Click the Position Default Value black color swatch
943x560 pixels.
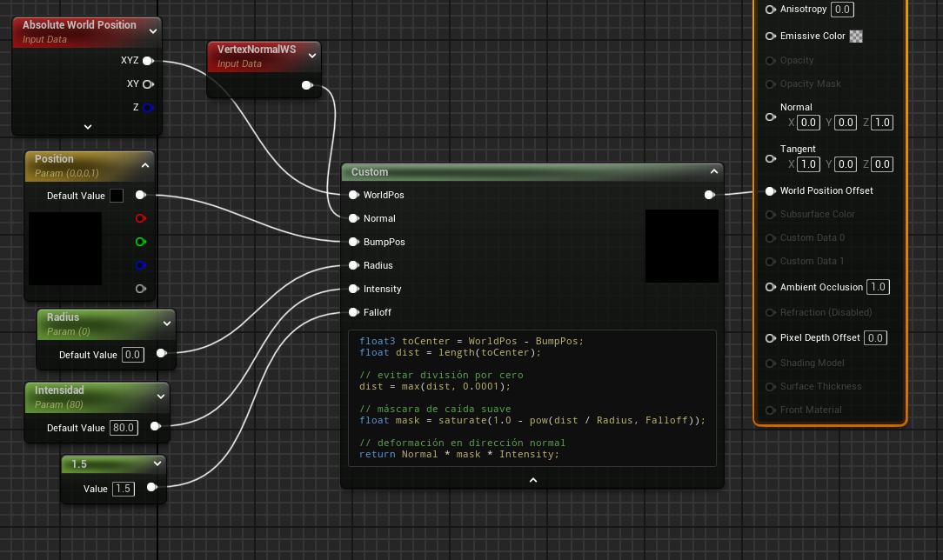117,196
